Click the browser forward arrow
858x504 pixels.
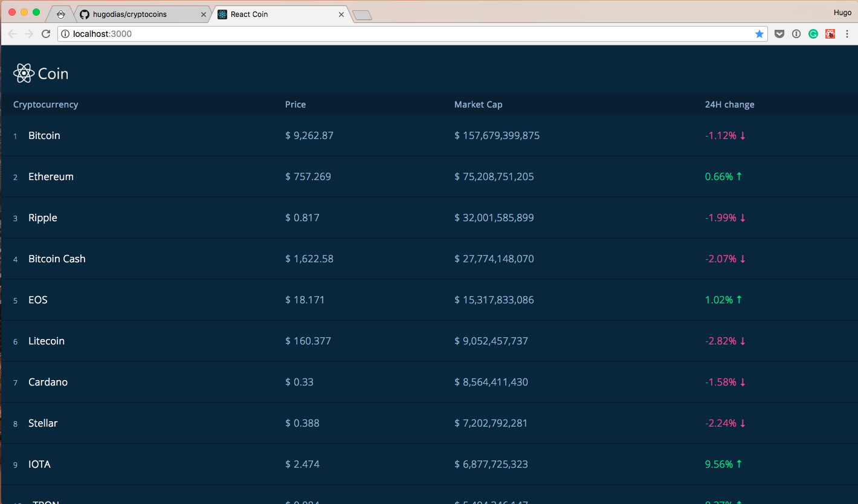pyautogui.click(x=28, y=34)
